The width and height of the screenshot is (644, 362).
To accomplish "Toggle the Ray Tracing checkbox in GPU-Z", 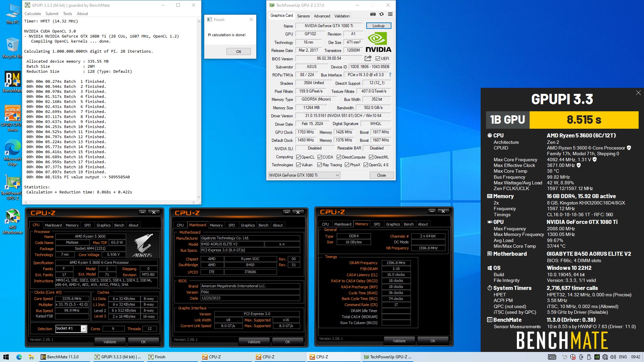I will 319,165.
